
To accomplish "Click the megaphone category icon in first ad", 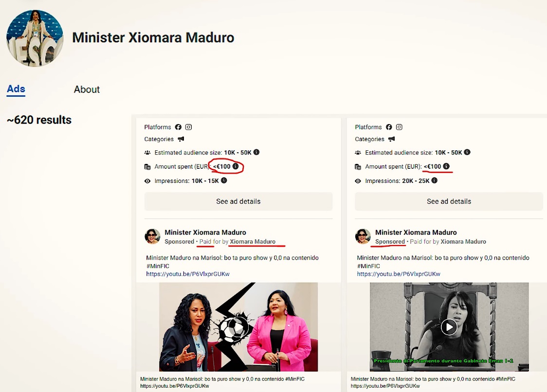I will [x=181, y=139].
